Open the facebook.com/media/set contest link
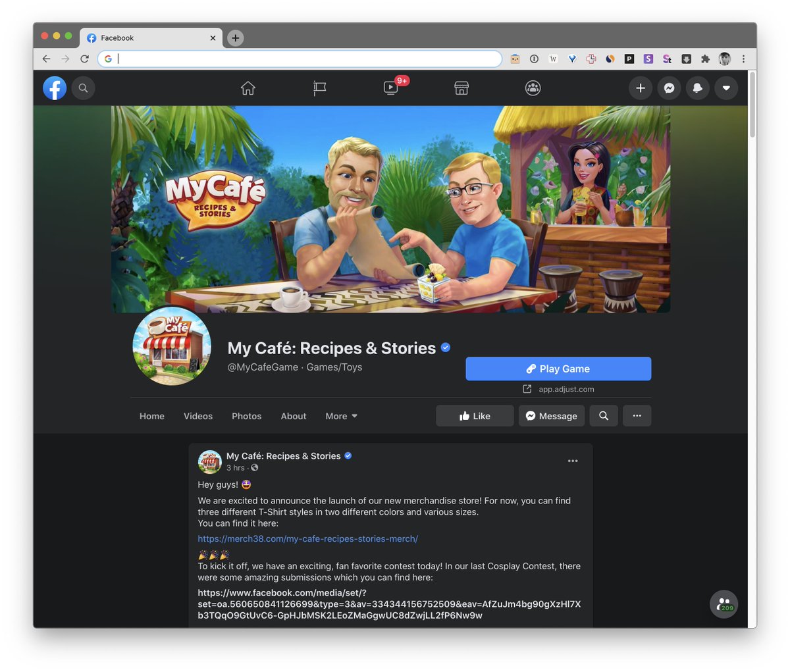790x672 pixels. (389, 604)
